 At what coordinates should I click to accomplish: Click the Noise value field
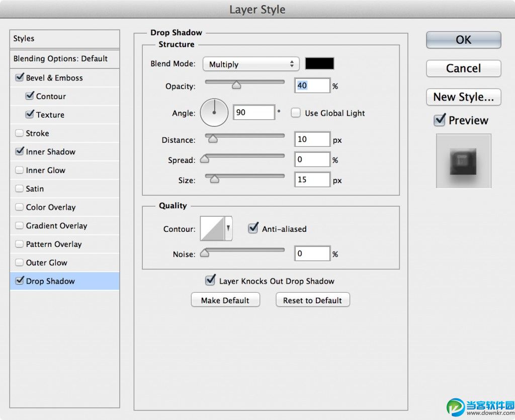point(312,254)
